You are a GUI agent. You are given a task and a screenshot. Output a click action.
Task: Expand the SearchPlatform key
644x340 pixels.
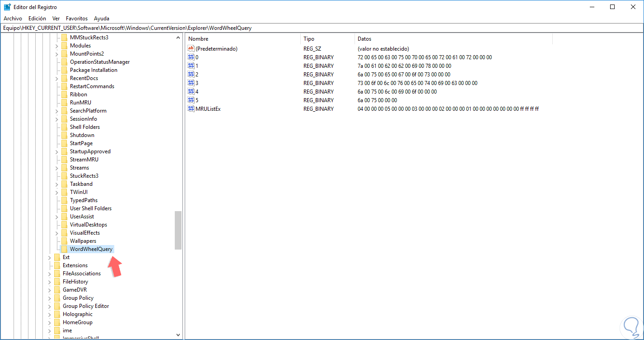[x=57, y=111]
